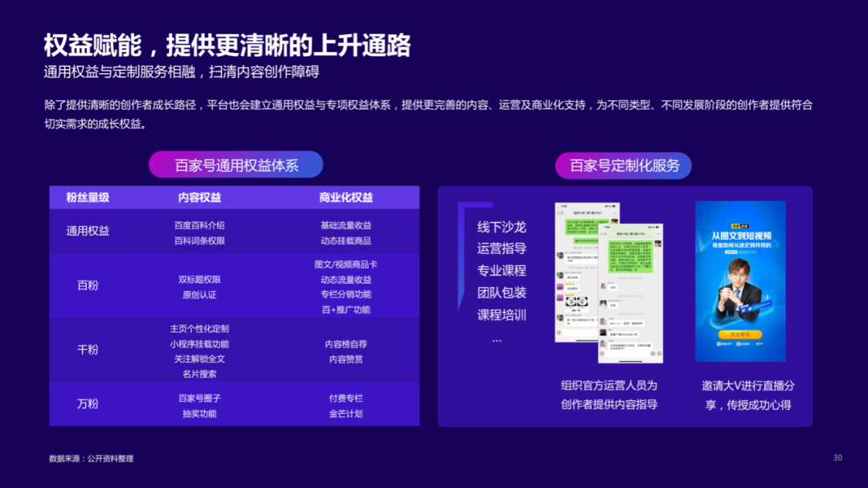Click the front chat phone mockup with green bubble

631,293
